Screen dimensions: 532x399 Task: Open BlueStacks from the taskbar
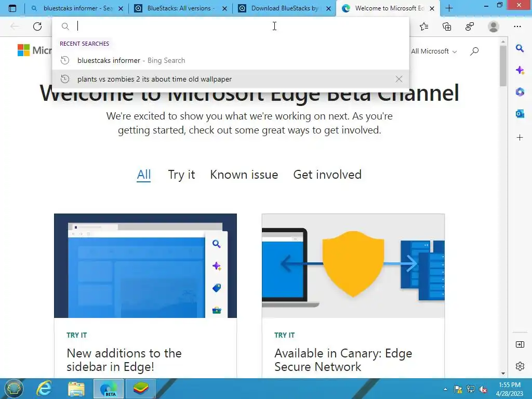pos(140,389)
